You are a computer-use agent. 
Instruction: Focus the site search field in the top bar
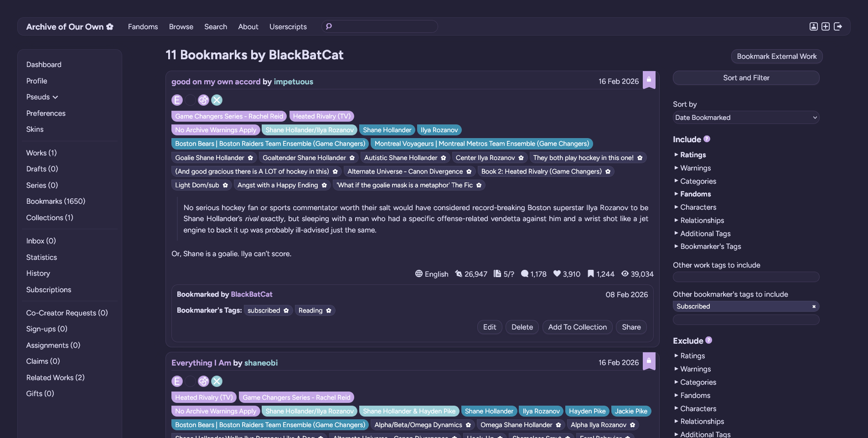pyautogui.click(x=380, y=26)
